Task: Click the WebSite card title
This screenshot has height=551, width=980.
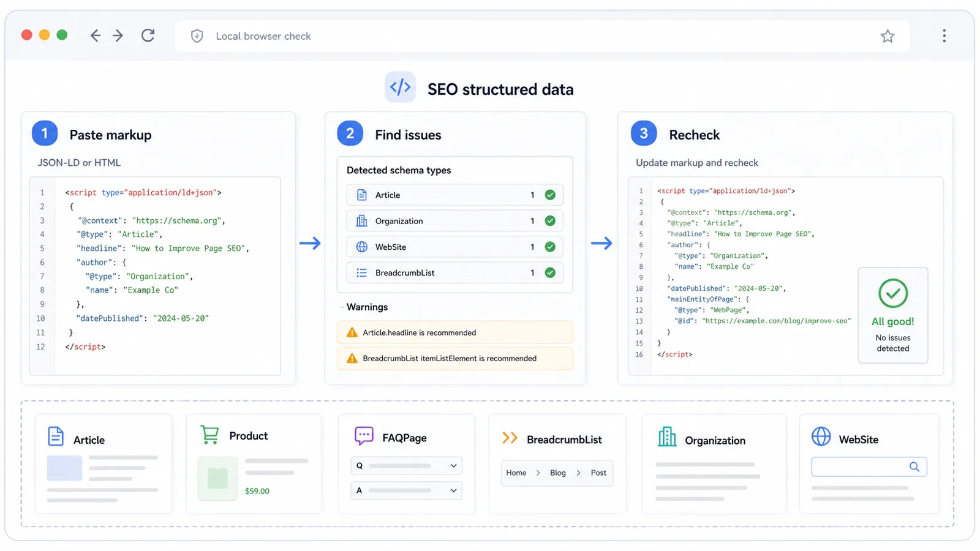Action: (858, 440)
